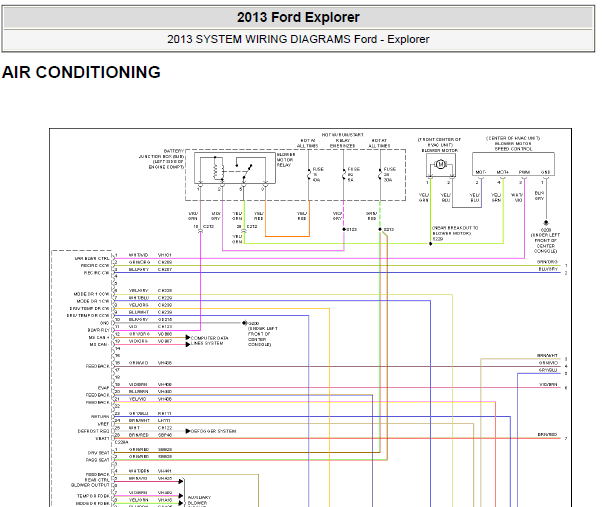Click the 'VBATT' pin label
This screenshot has height=507, width=605.
click(103, 438)
